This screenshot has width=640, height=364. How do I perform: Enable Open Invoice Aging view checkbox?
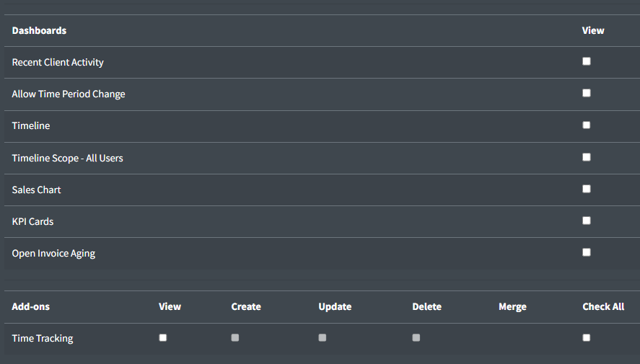coord(587,252)
